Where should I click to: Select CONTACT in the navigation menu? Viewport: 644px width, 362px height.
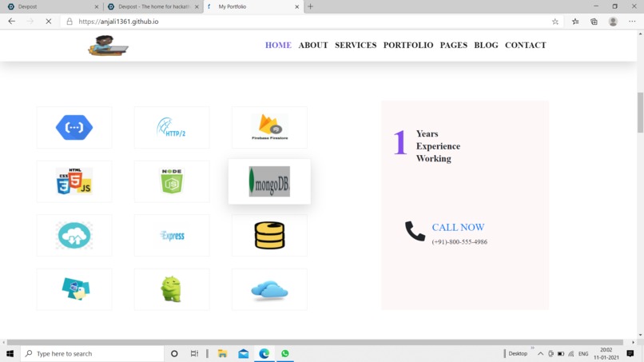coord(525,46)
